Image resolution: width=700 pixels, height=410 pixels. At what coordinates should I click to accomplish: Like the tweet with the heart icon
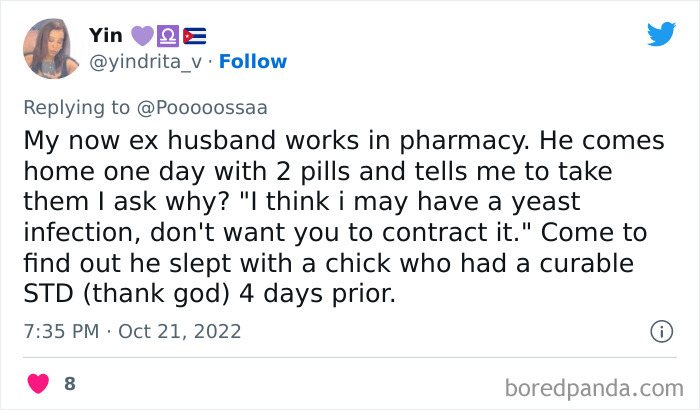(x=38, y=384)
